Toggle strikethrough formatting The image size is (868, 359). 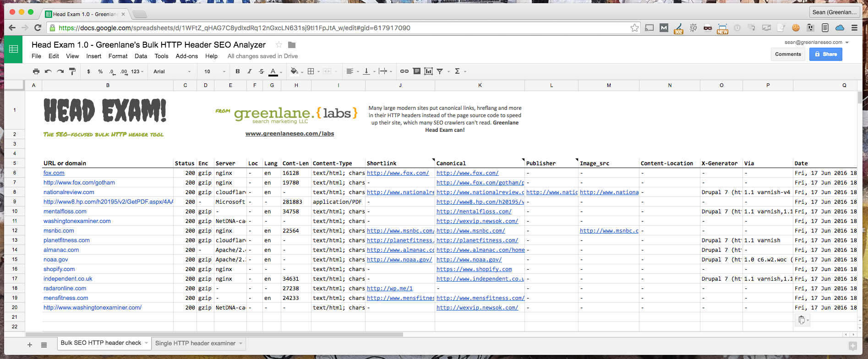(261, 71)
